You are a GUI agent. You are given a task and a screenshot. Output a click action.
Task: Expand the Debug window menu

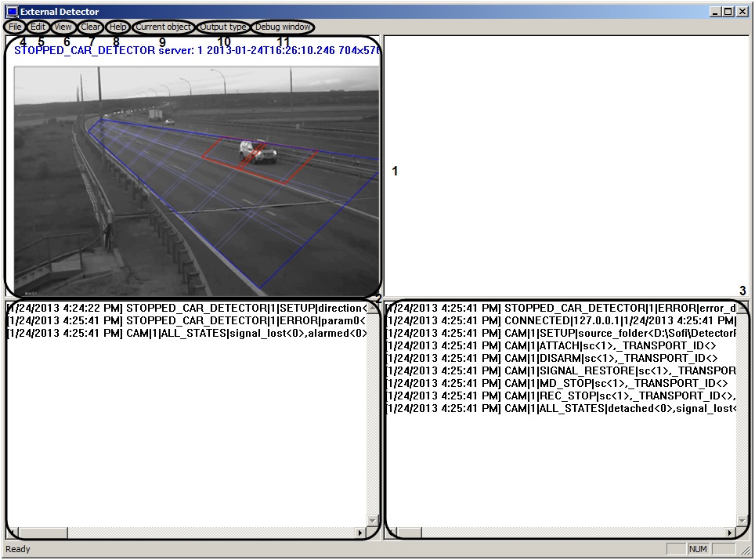[283, 27]
